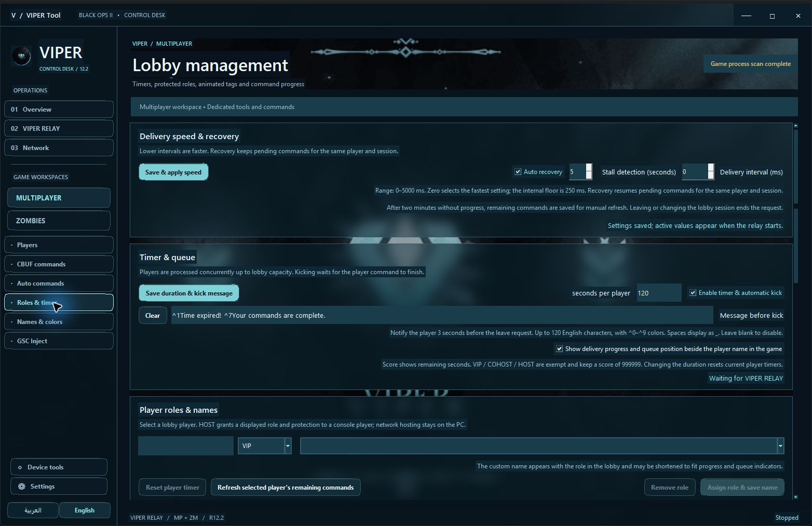The height and width of the screenshot is (526, 812).
Task: Toggle Show delivery progress and queue position checkbox
Action: pyautogui.click(x=559, y=349)
